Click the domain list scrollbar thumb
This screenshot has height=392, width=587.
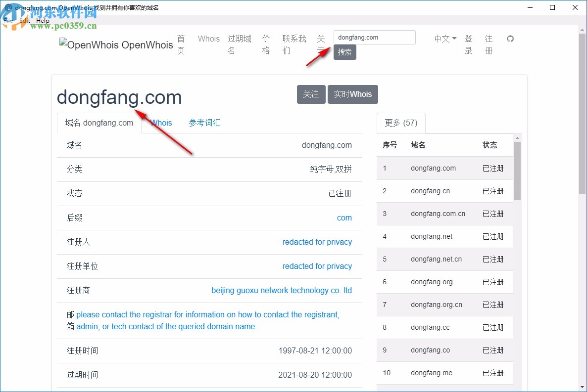tap(517, 171)
